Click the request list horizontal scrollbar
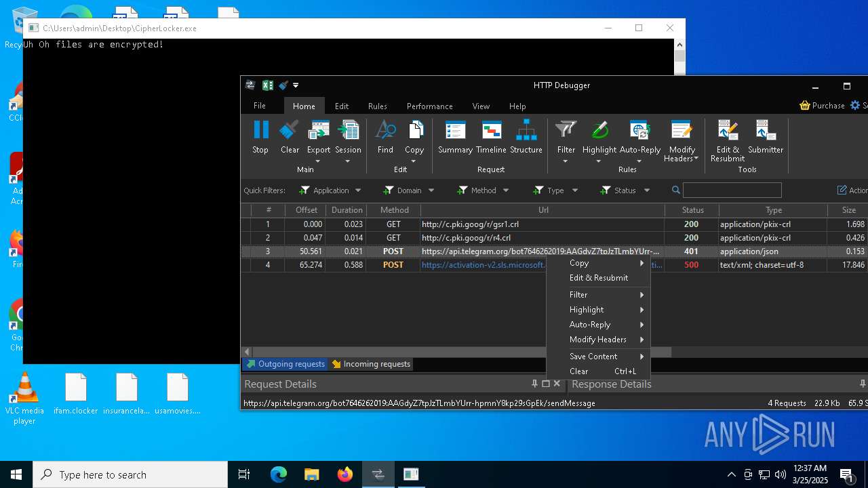Screen dimensions: 868x488 [461, 352]
